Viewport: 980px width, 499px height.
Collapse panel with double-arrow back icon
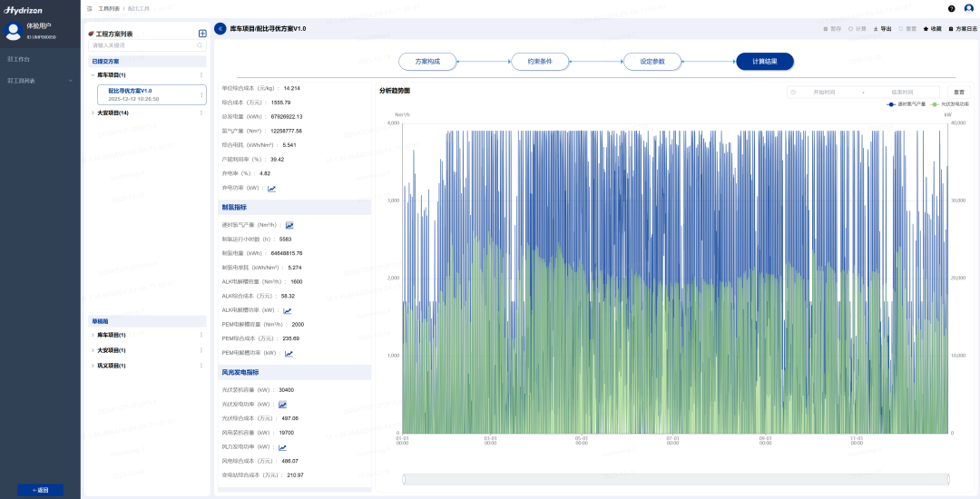coord(220,29)
